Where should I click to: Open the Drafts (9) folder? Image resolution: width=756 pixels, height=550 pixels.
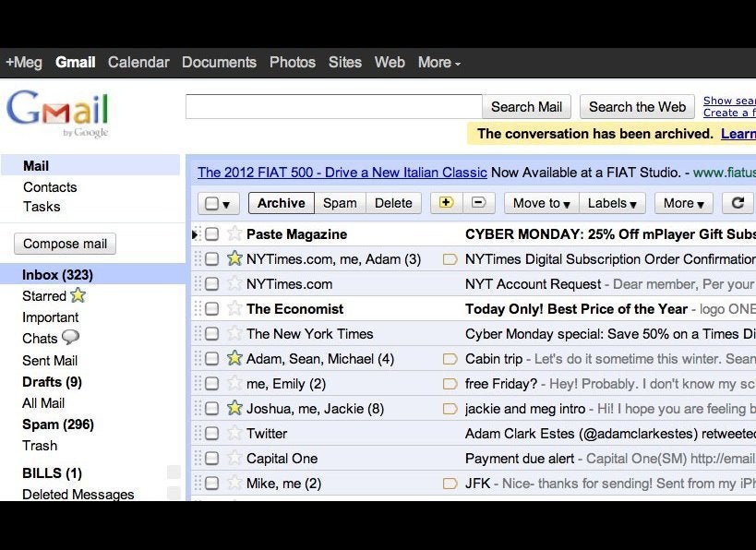(52, 382)
